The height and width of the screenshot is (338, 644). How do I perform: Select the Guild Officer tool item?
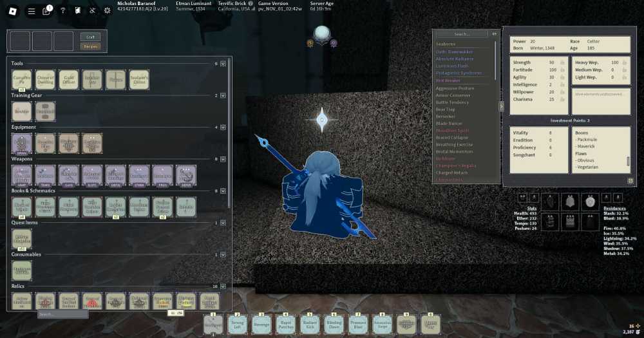[69, 80]
